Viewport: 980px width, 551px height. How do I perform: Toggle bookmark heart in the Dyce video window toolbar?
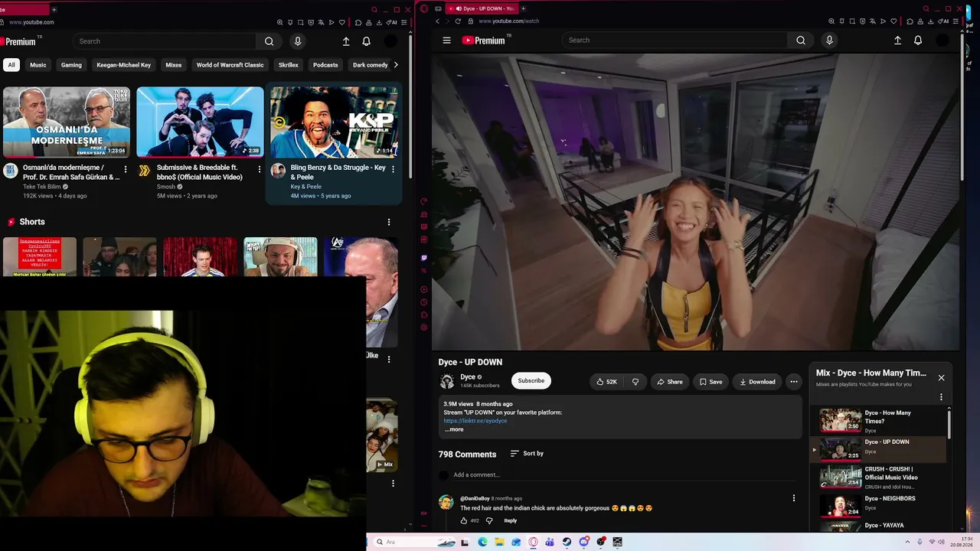coord(893,21)
